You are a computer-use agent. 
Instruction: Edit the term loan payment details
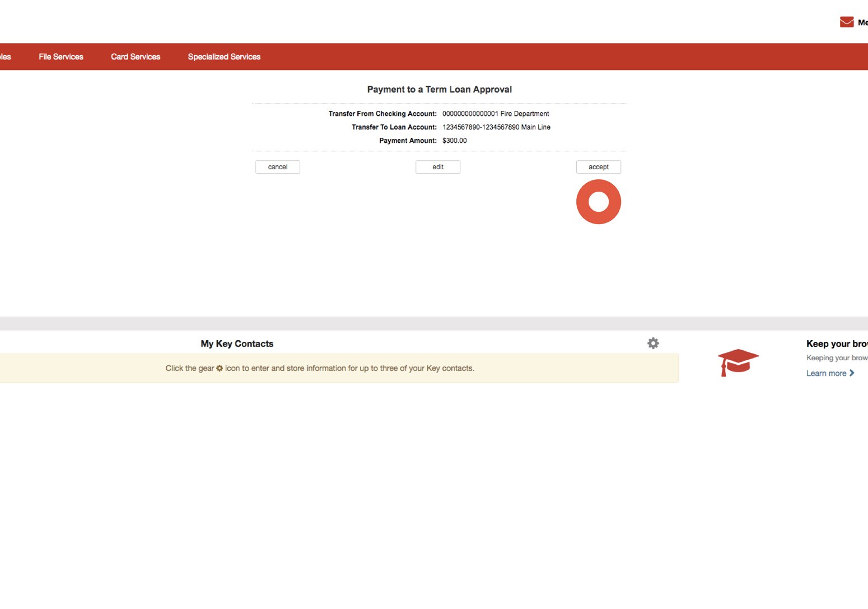click(437, 166)
